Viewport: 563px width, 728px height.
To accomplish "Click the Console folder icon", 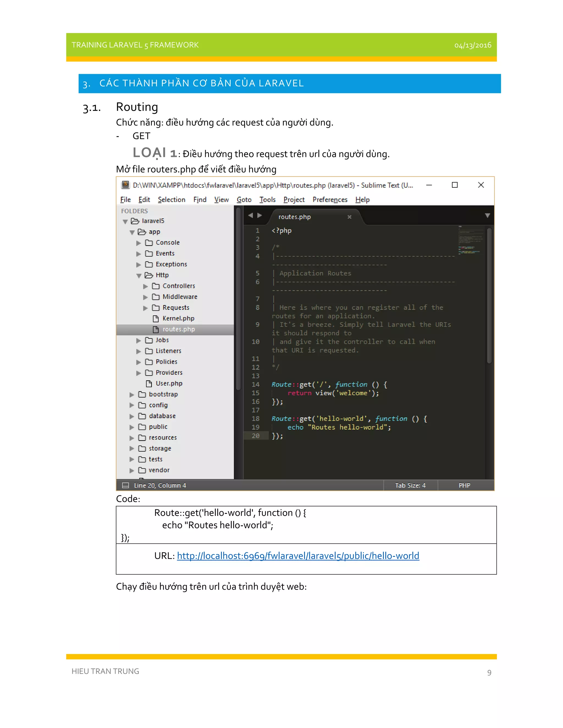I will 149,243.
